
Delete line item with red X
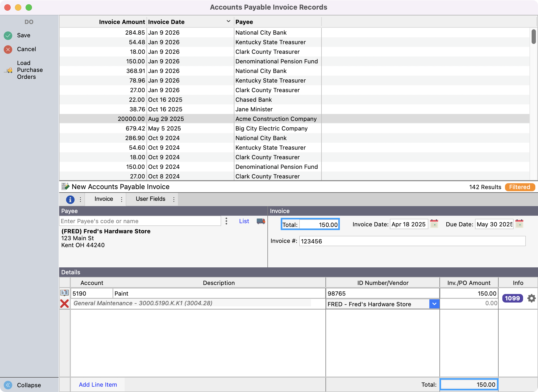[64, 304]
